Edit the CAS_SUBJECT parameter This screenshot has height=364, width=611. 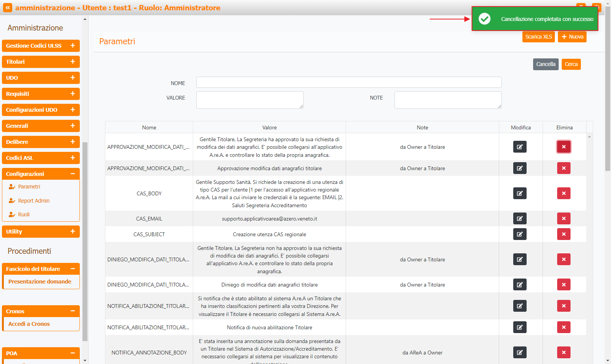(x=520, y=234)
